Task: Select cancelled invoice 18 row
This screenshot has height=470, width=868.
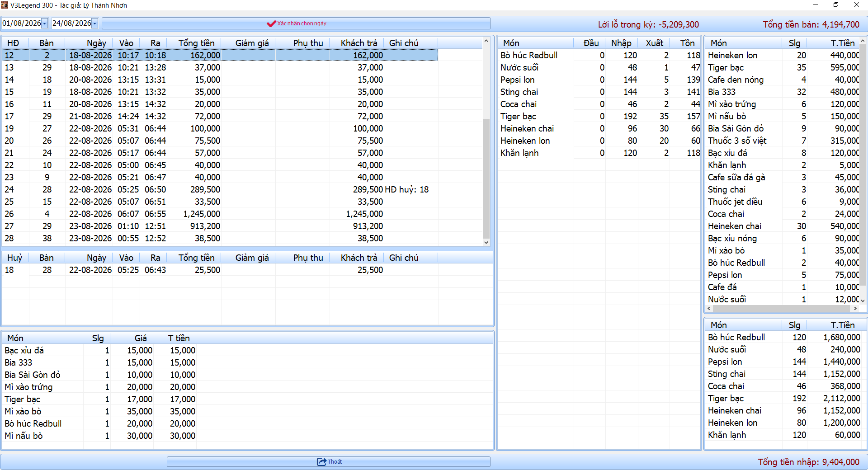Action: pyautogui.click(x=220, y=270)
